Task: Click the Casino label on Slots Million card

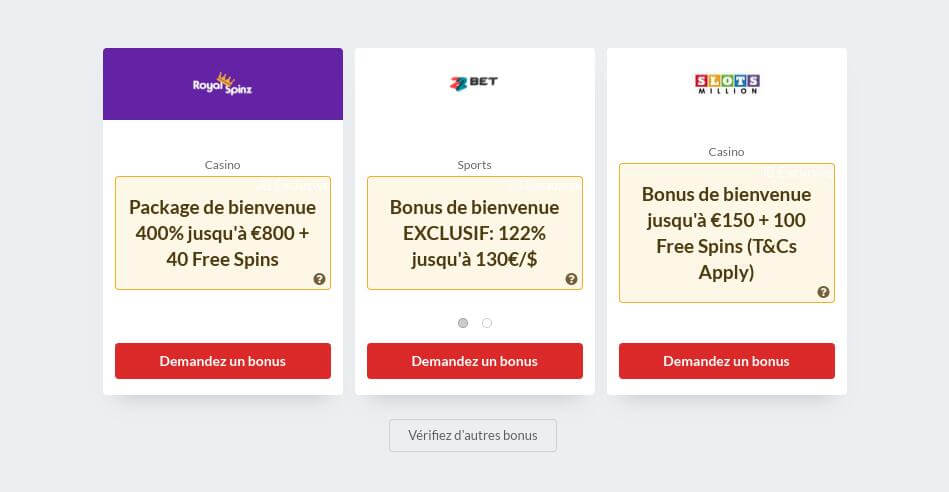Action: coord(726,152)
